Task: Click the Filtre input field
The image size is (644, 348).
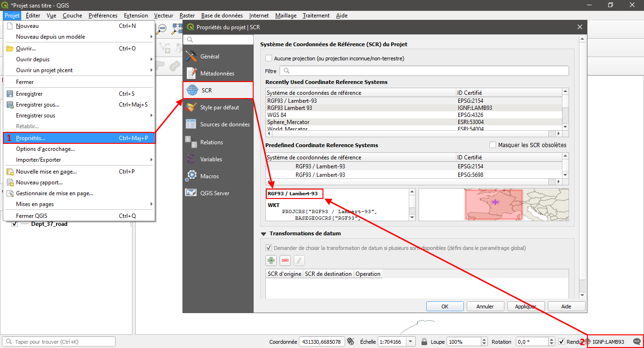Action: pos(424,71)
